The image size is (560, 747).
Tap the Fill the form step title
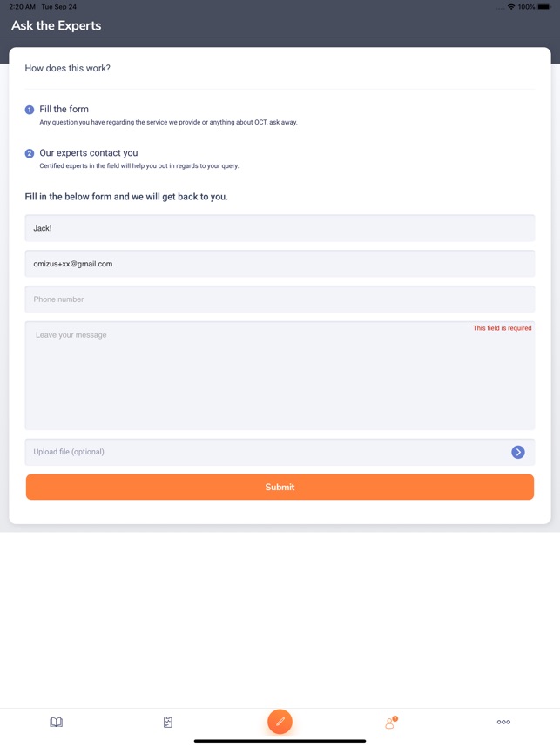(x=64, y=109)
